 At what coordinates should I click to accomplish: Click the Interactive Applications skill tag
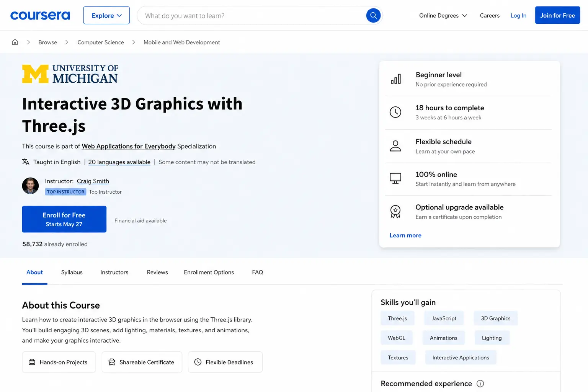[x=461, y=358]
